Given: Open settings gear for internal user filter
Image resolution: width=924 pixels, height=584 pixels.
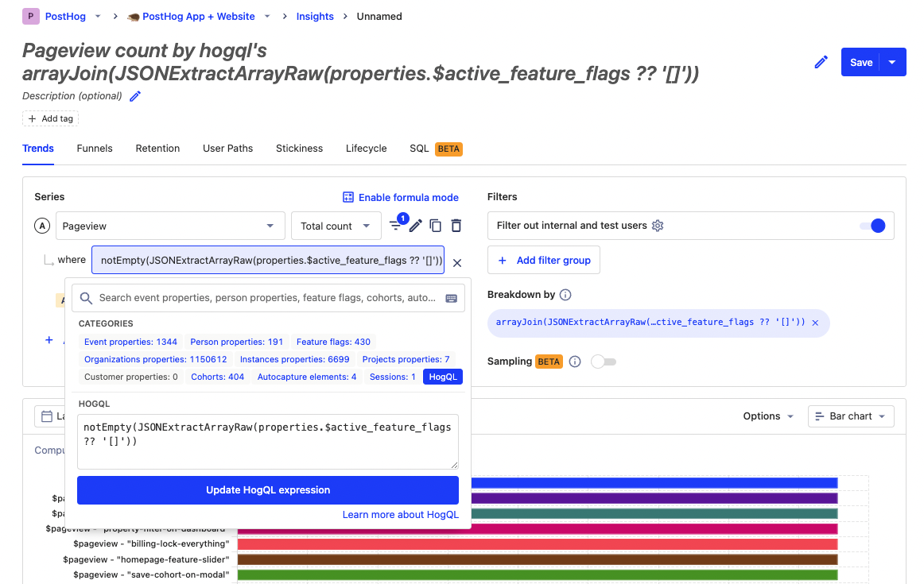Looking at the screenshot, I should click(x=658, y=226).
